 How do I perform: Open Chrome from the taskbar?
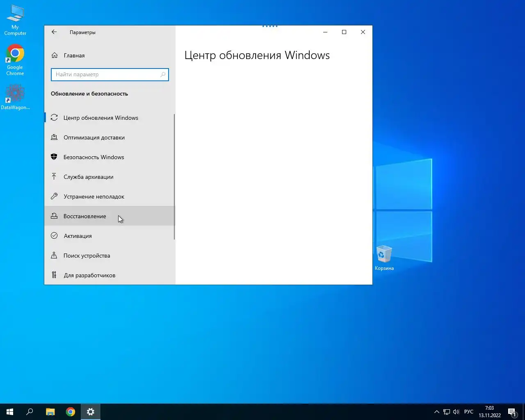pyautogui.click(x=71, y=412)
